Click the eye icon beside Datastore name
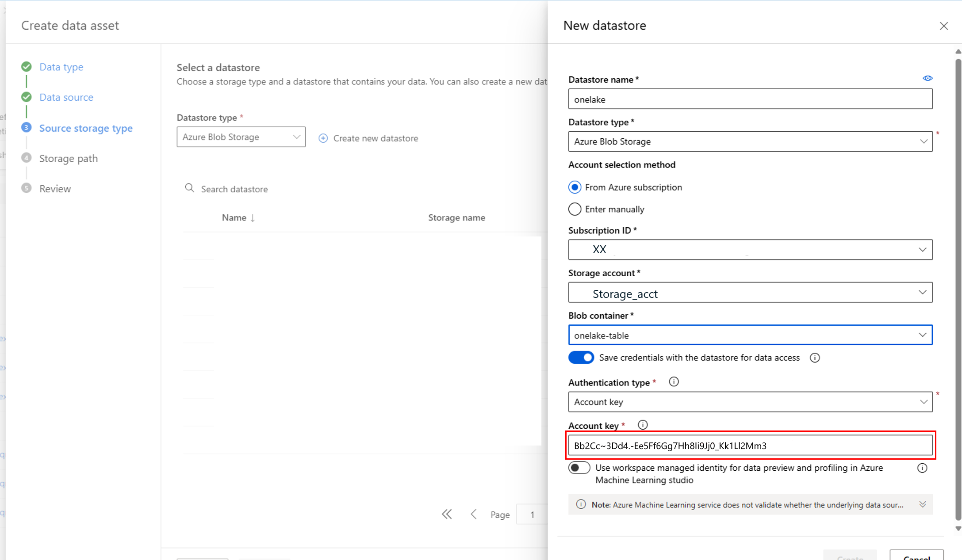 coord(928,78)
